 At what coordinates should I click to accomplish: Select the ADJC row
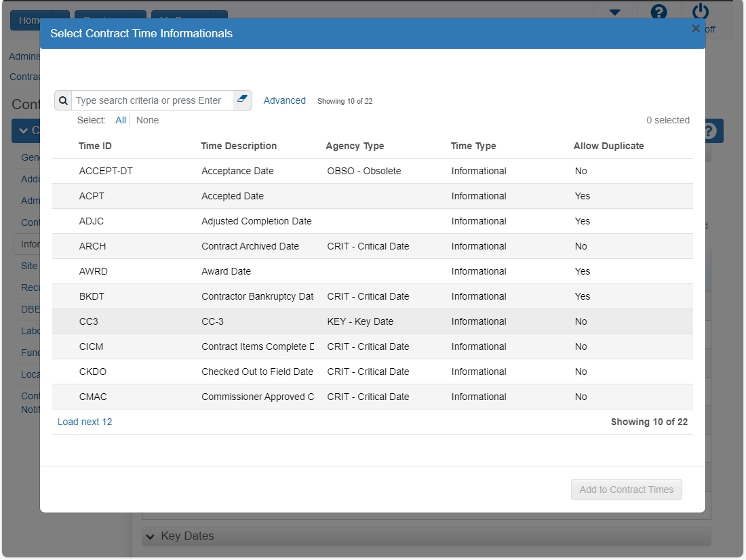click(x=372, y=221)
